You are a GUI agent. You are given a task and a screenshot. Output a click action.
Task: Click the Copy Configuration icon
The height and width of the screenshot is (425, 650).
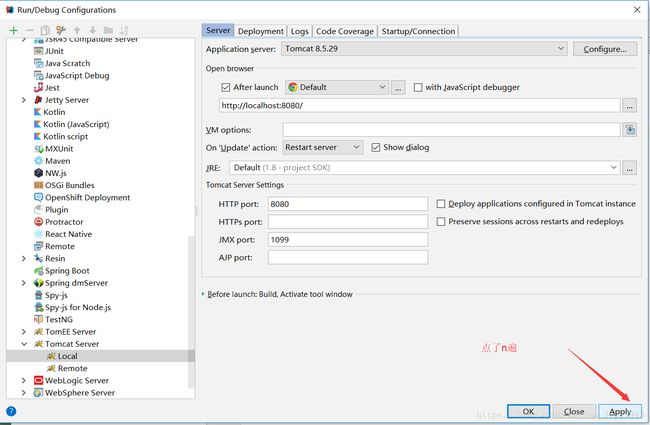tap(45, 30)
